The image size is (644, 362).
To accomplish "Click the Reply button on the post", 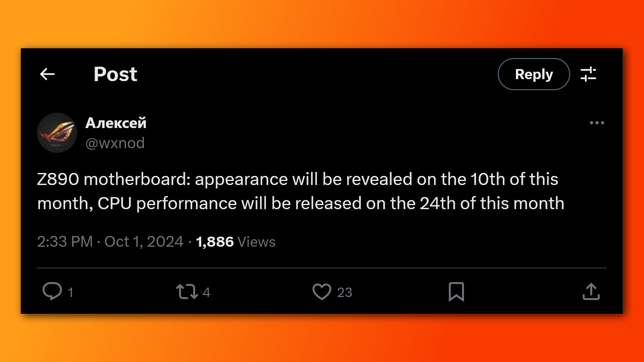I will click(x=534, y=74).
